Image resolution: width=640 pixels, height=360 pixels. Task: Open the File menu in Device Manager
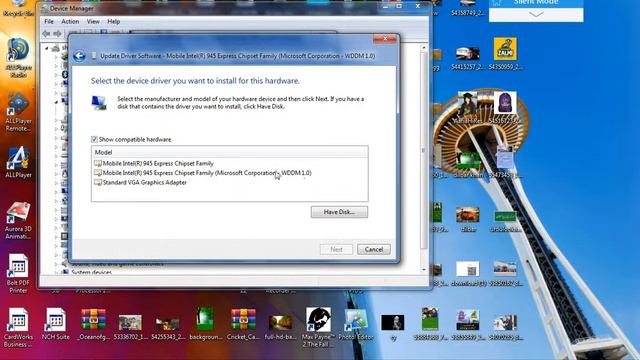49,21
